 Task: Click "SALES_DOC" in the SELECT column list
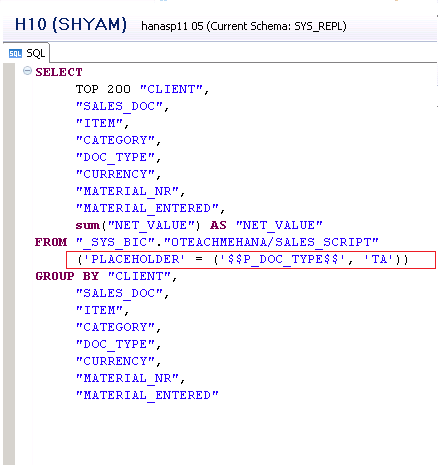(x=119, y=106)
